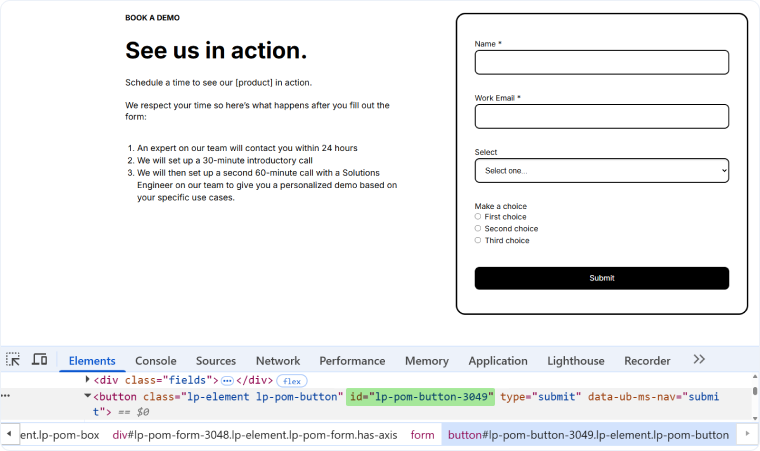The height and width of the screenshot is (451, 760).
Task: Open the Console tab
Action: [x=156, y=361]
